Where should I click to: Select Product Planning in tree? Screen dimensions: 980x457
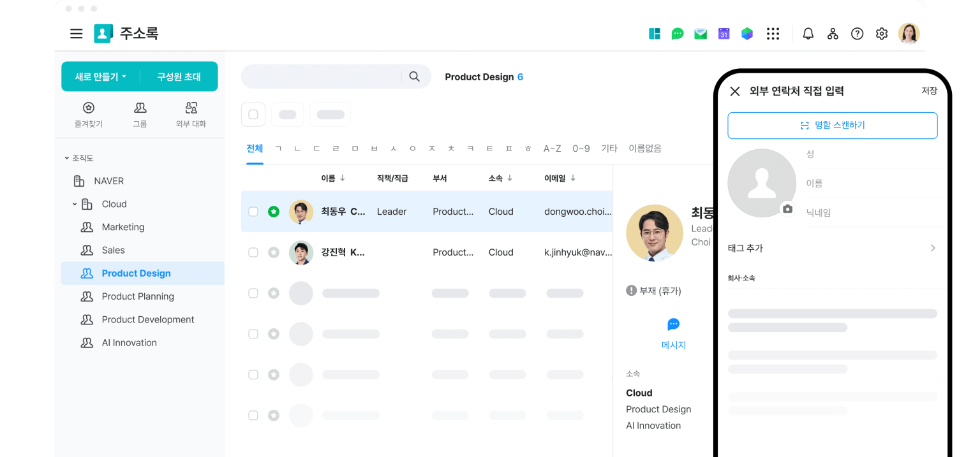138,296
